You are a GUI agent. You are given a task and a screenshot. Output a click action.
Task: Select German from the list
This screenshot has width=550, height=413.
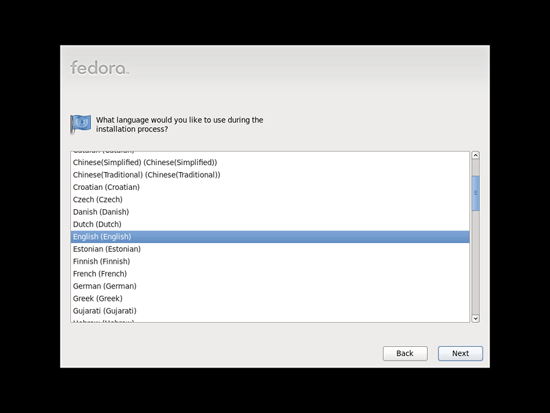(270, 286)
